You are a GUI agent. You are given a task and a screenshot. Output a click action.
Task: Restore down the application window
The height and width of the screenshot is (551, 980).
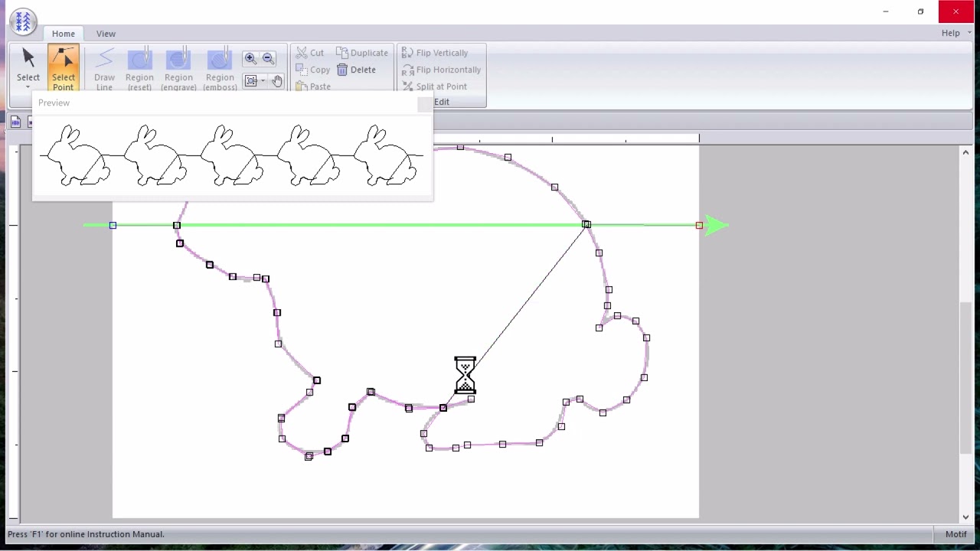(x=920, y=11)
